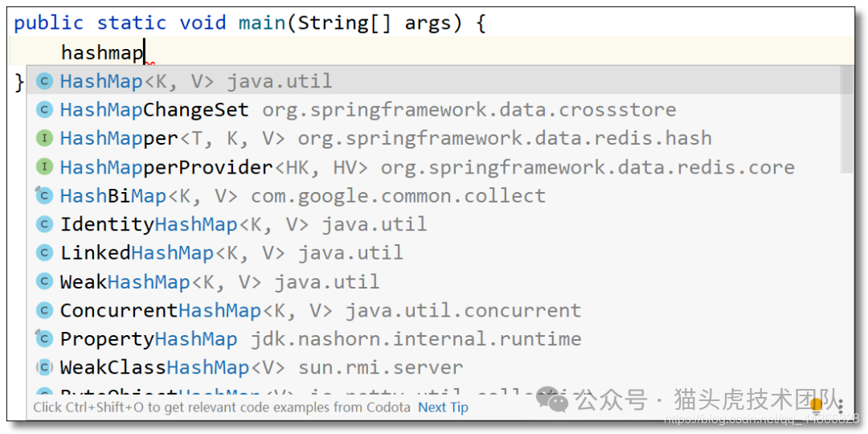Click the class icon next to HashMapChangeSet
Viewport: 868px width, 434px height.
43,109
